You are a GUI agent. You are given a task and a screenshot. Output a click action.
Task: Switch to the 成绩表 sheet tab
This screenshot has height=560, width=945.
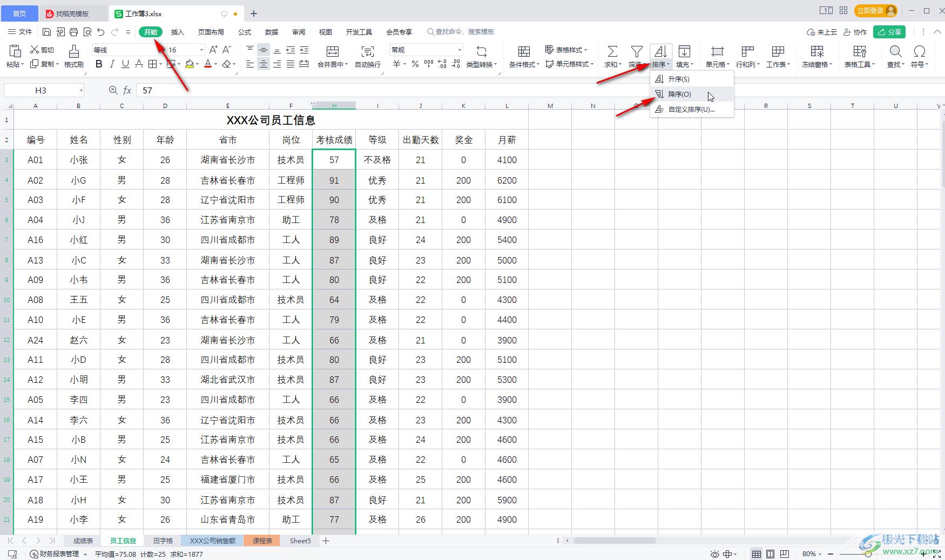click(x=83, y=541)
